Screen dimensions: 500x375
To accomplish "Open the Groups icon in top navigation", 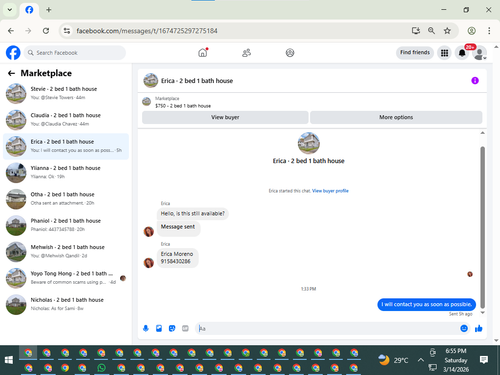I will (290, 53).
